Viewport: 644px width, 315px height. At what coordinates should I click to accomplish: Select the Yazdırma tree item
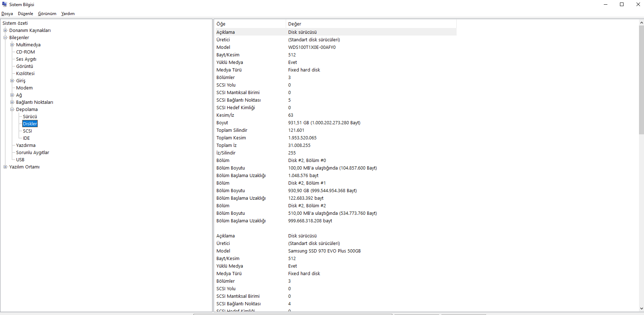coord(26,145)
